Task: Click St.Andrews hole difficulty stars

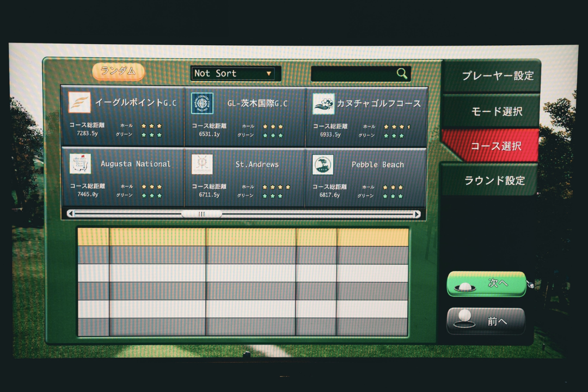Action: point(277,187)
